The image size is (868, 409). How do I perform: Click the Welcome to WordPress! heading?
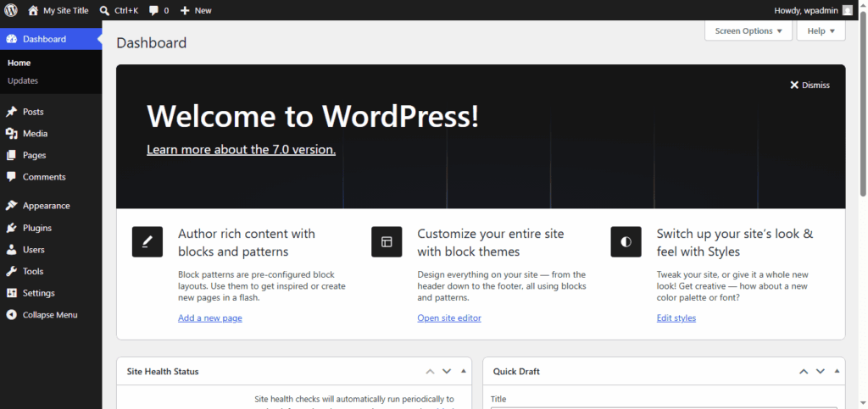point(312,117)
